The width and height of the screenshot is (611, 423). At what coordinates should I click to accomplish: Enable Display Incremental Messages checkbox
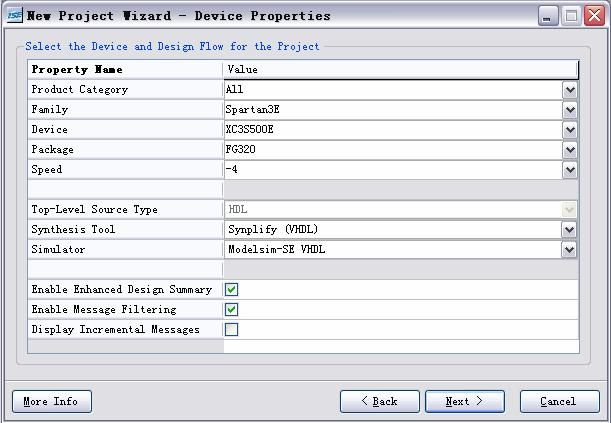point(231,330)
